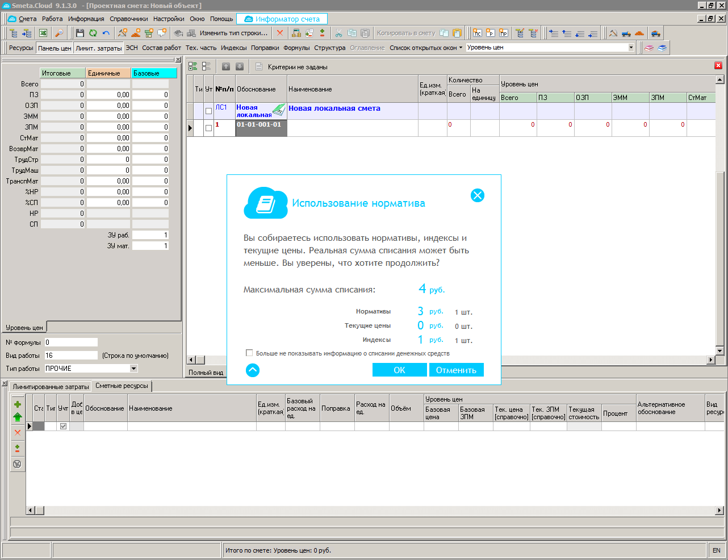Click Индексы toolbar button
The image size is (728, 560).
coord(233,48)
